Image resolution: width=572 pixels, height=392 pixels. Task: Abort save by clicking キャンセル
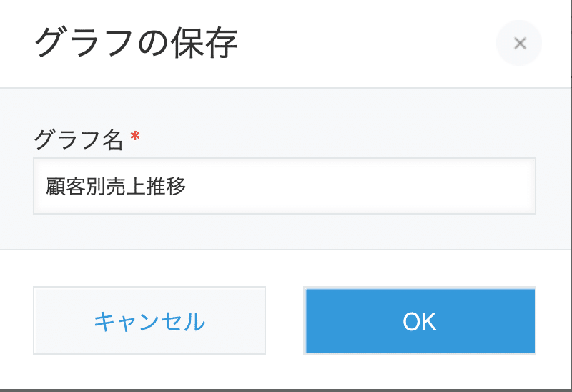click(x=149, y=321)
